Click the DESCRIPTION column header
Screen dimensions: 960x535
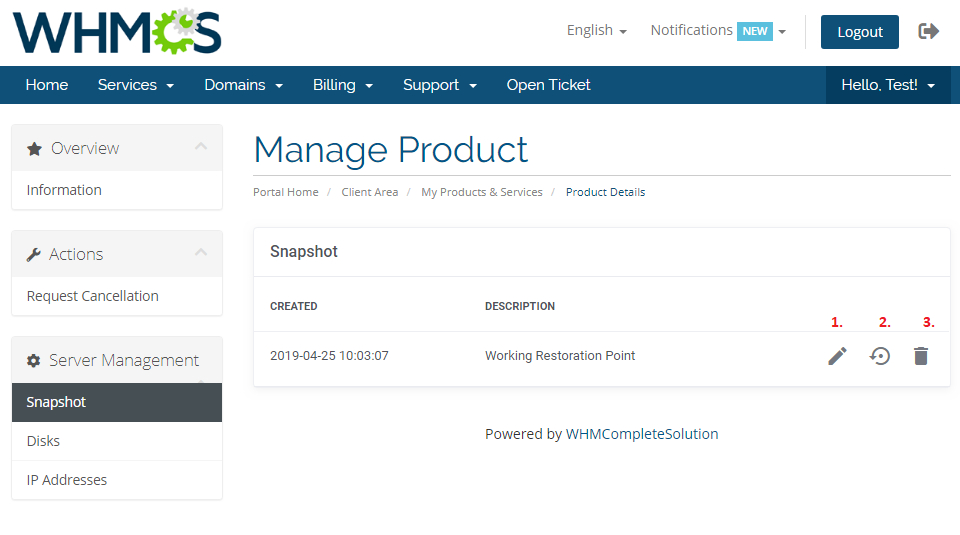(x=520, y=306)
